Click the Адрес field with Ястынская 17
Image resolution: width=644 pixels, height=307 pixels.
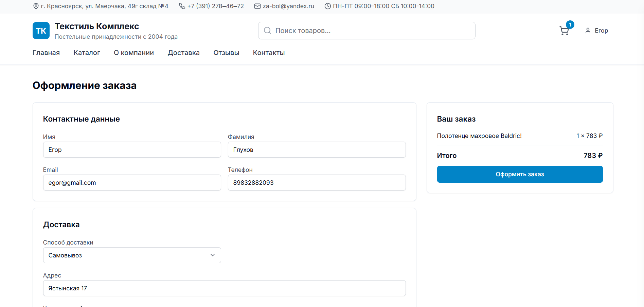tap(224, 288)
